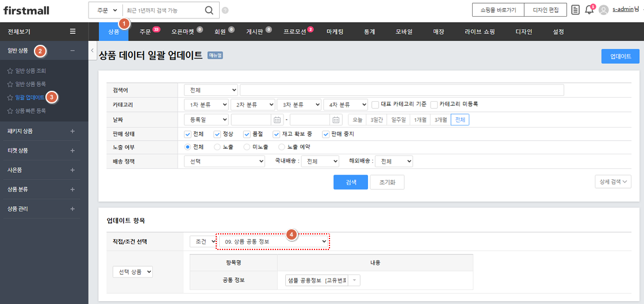The image size is (644, 304).
Task: Open the 통계 menu tab
Action: point(369,32)
